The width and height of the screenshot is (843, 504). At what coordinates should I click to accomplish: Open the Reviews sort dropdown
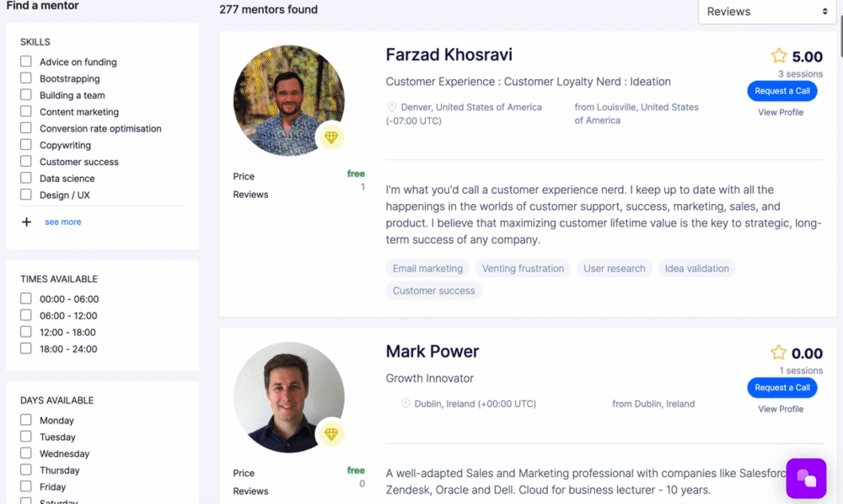[766, 12]
